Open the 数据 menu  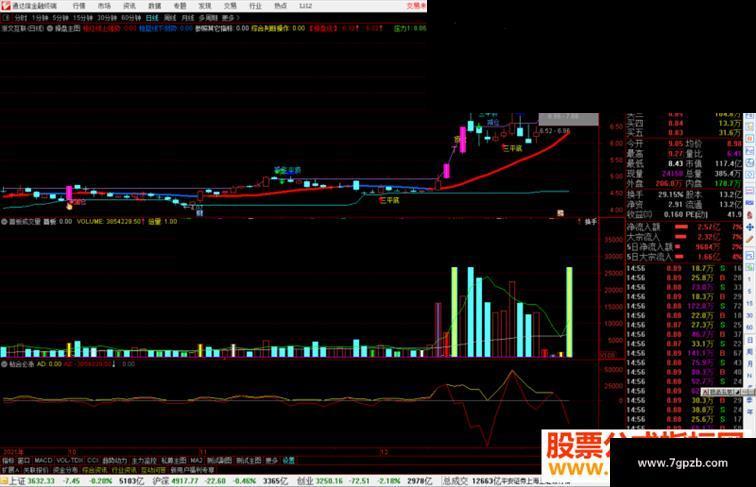(x=154, y=6)
